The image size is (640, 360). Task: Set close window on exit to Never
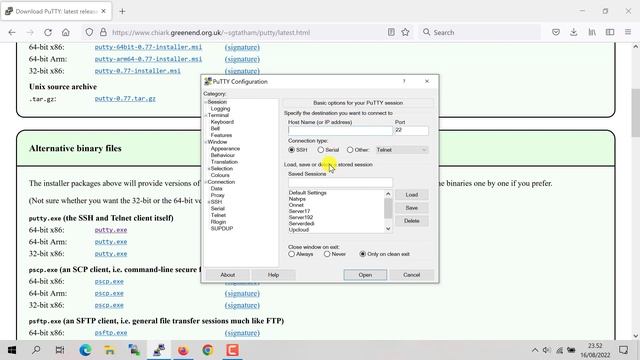coord(327,254)
